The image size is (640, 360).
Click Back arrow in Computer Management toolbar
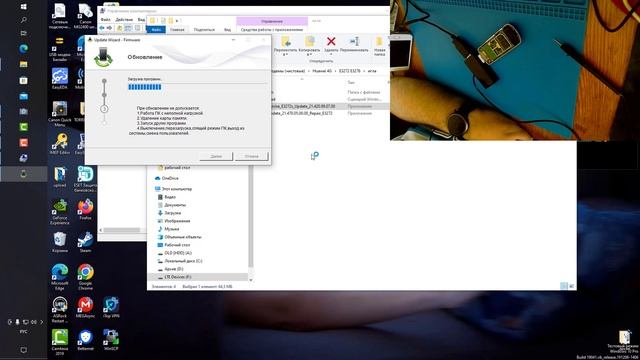pyautogui.click(x=102, y=28)
